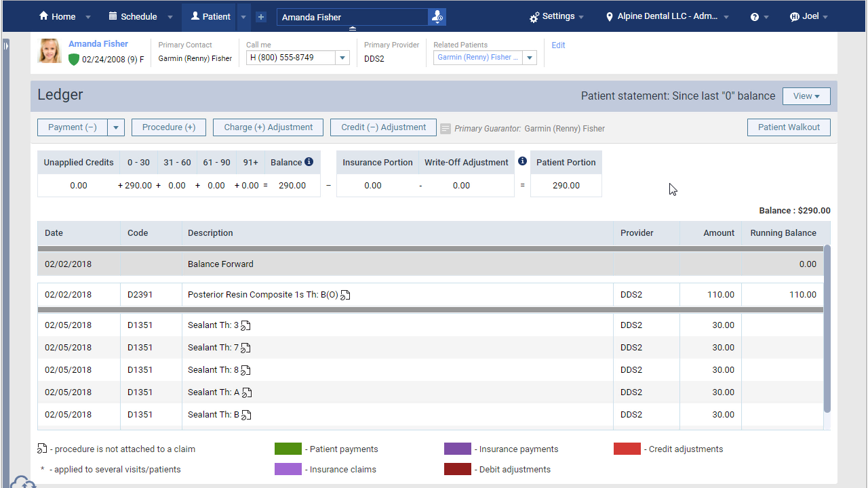Click the Balance info icon
The width and height of the screenshot is (868, 488).
(309, 162)
